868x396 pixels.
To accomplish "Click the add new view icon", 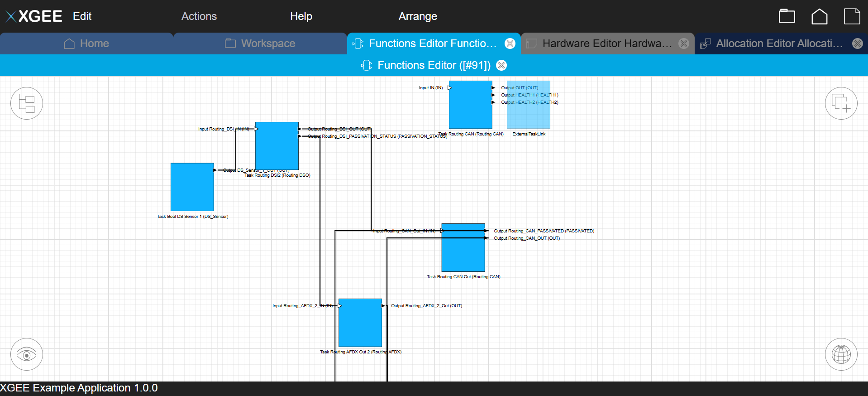I will [x=841, y=103].
